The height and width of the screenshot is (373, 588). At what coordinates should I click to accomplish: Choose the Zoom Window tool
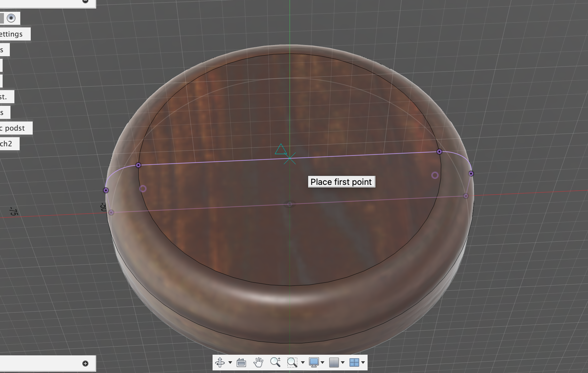click(292, 362)
